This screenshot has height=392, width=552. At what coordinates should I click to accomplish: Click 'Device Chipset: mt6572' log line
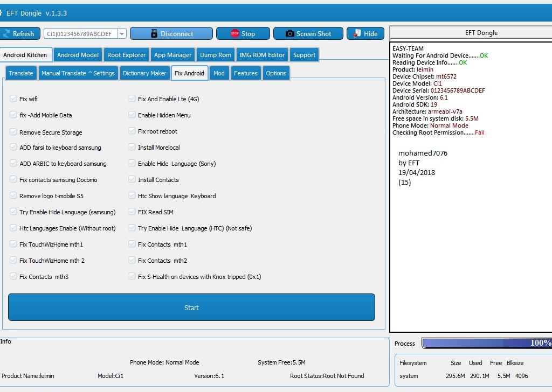[x=425, y=76]
